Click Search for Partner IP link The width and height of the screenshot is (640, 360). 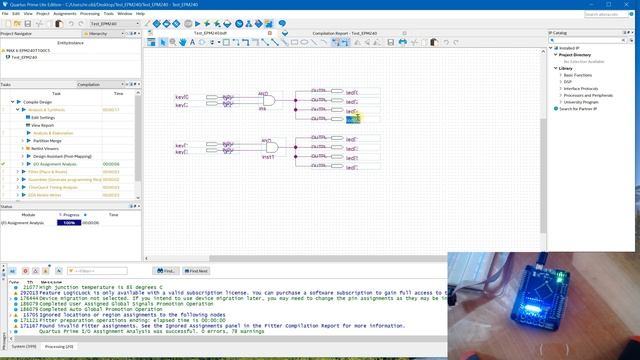point(578,109)
